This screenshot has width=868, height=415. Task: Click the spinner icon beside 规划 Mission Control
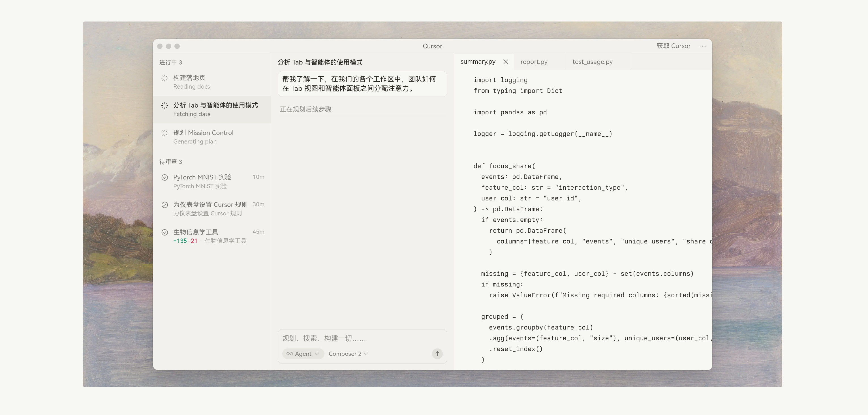[164, 133]
